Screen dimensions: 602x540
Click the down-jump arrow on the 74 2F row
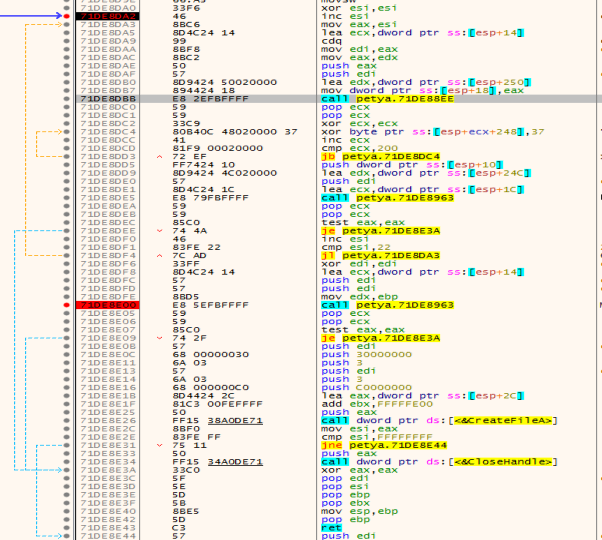(160, 338)
